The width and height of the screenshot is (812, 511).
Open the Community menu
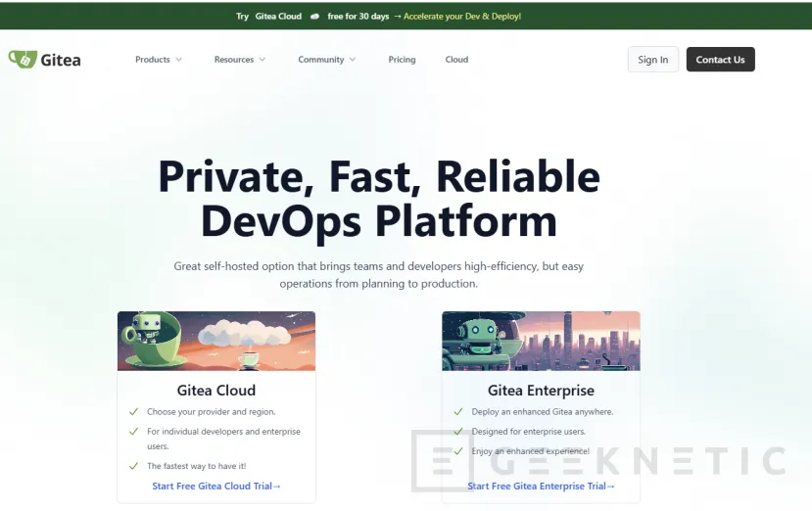click(327, 60)
